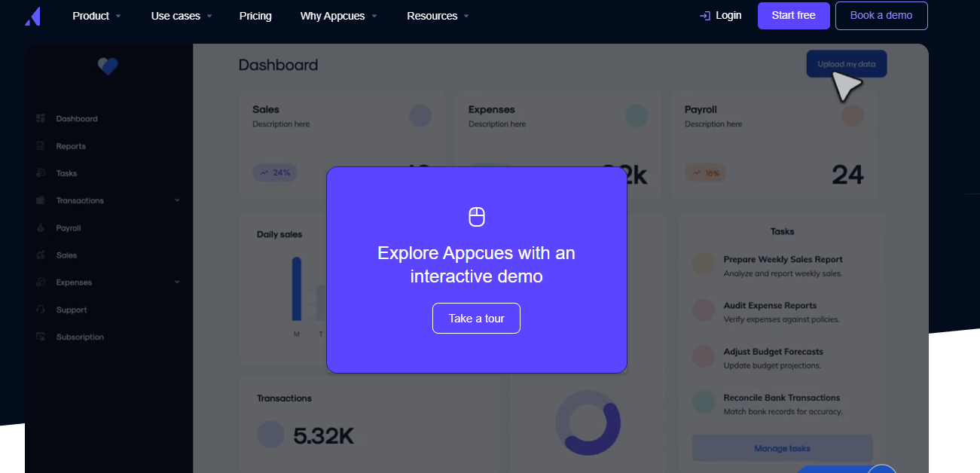Click the Payroll value 24

click(x=847, y=175)
